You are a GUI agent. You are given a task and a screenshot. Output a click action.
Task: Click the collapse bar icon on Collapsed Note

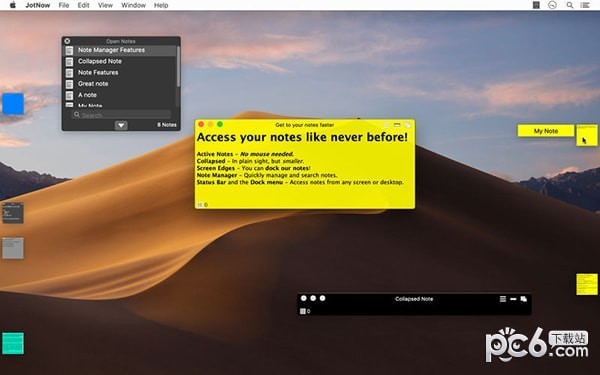(513, 299)
